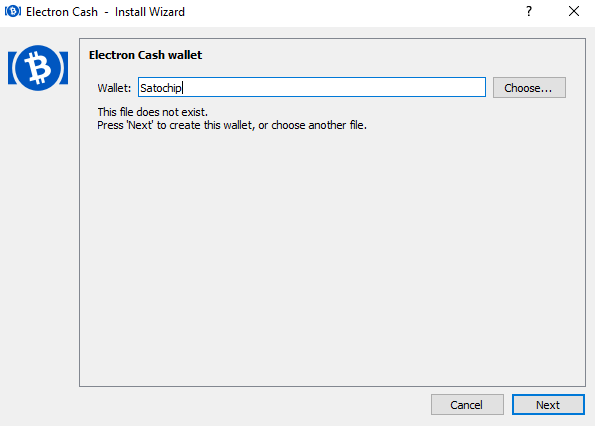Click the small Electron Cash title bar icon

[13, 11]
